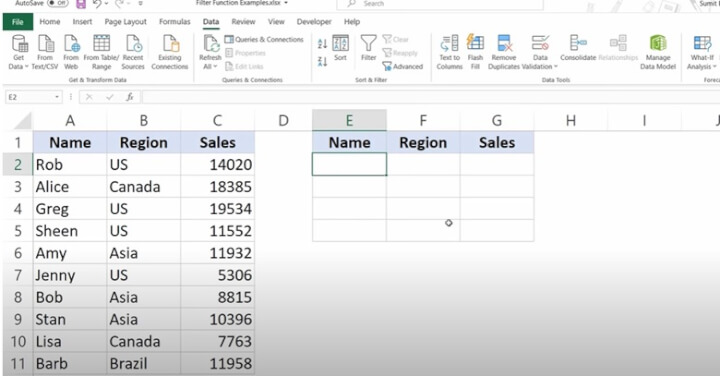Select the sales value 7763
The height and width of the screenshot is (376, 720).
pyautogui.click(x=218, y=341)
